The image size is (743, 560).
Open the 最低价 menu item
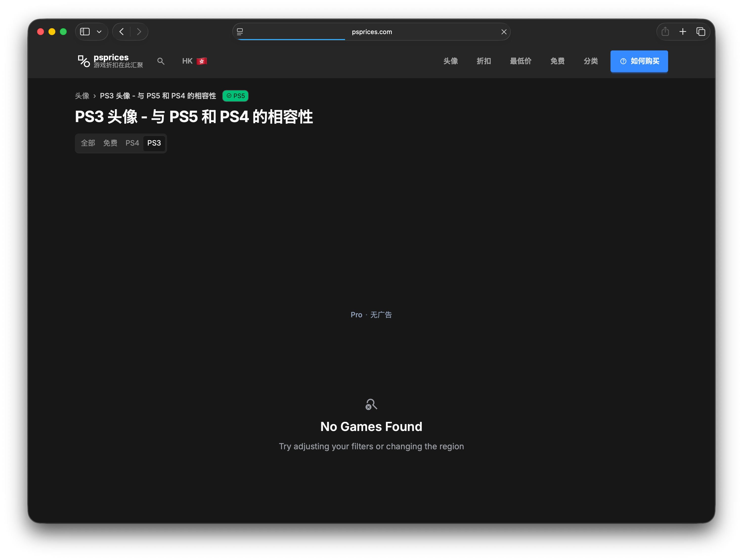click(520, 61)
